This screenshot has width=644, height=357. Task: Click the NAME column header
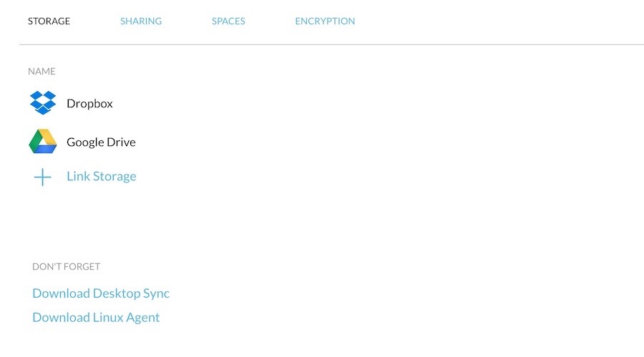tap(42, 72)
